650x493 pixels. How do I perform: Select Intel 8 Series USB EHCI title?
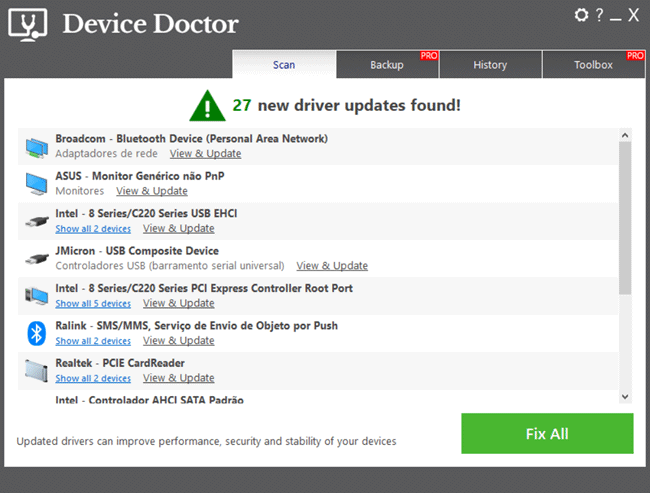tap(146, 213)
